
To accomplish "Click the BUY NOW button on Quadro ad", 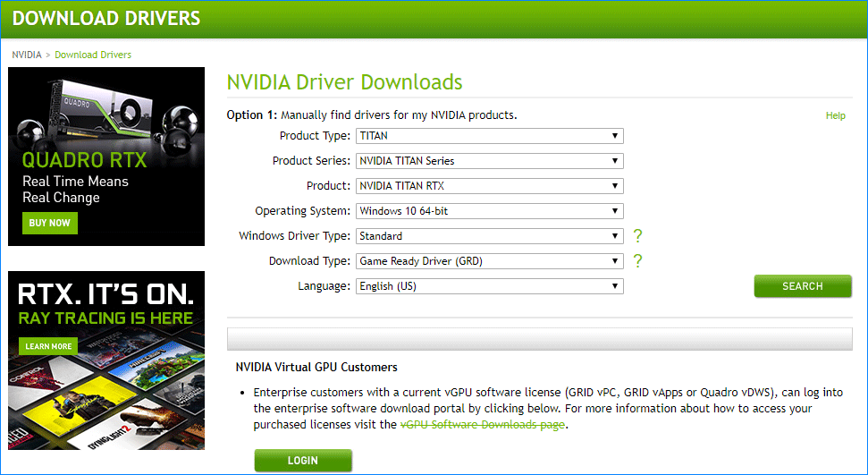I will (x=50, y=223).
